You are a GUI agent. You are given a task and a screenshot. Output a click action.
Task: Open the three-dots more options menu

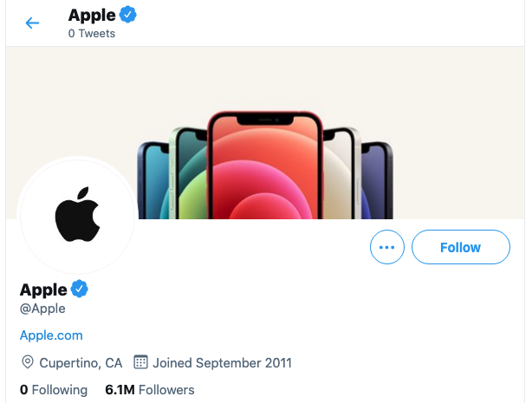point(387,247)
